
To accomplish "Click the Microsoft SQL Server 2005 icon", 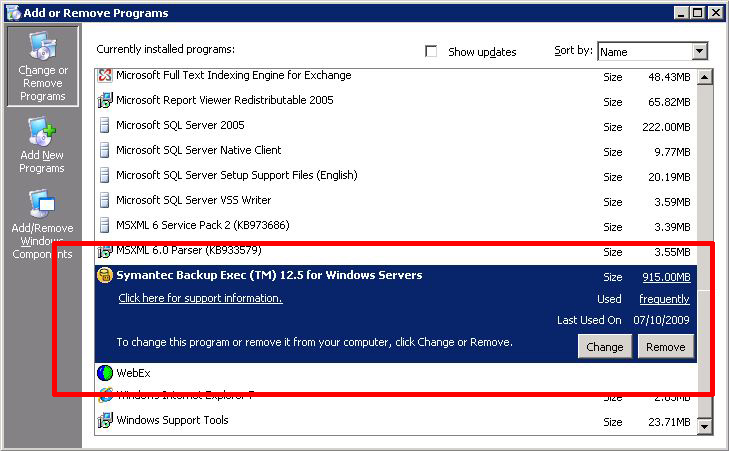I will coord(105,125).
